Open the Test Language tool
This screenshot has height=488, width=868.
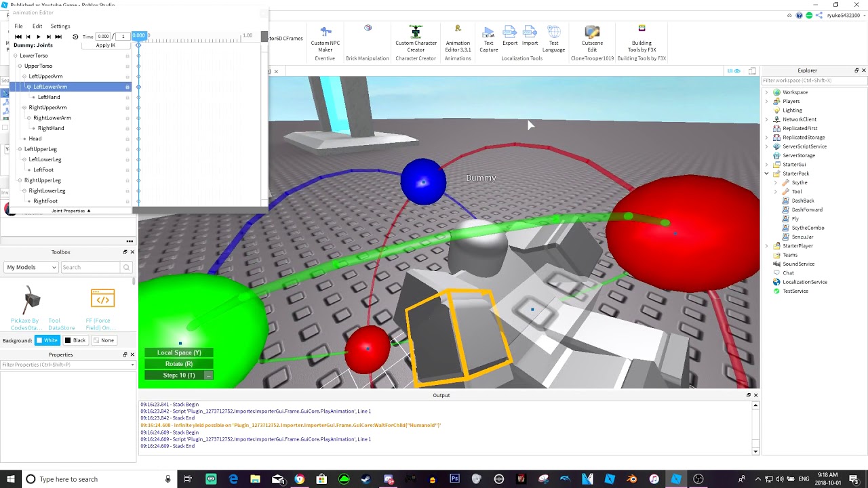(x=554, y=39)
